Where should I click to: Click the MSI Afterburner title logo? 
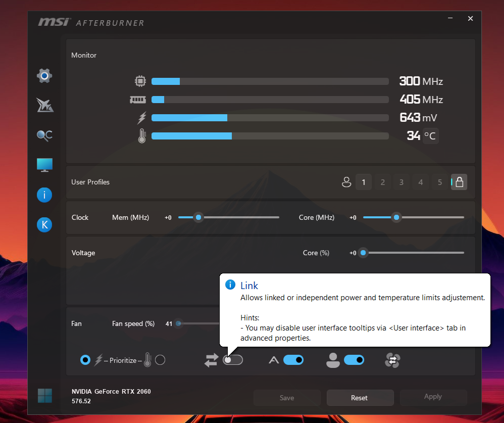coord(91,22)
